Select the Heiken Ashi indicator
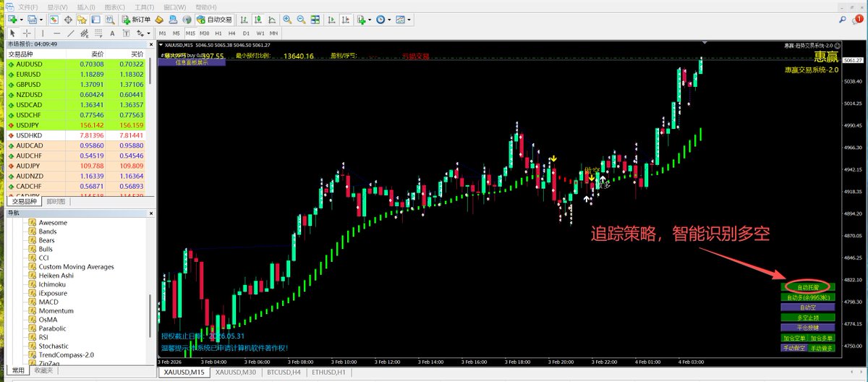 [x=57, y=275]
